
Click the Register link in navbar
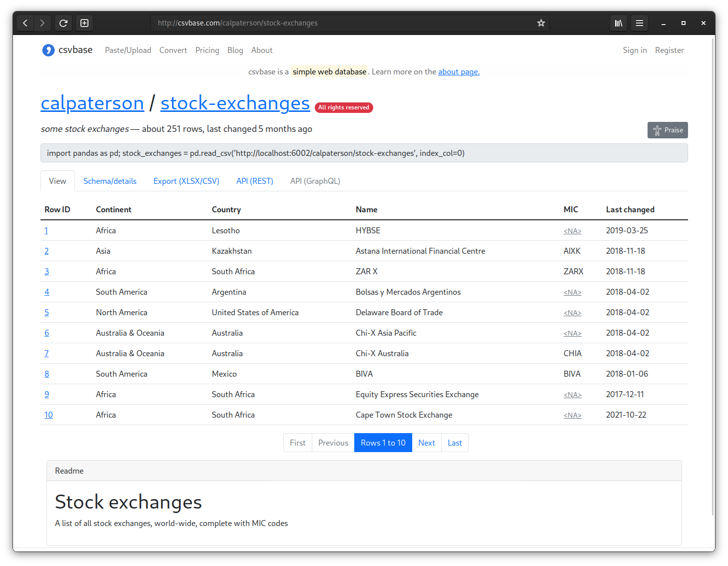click(x=669, y=50)
